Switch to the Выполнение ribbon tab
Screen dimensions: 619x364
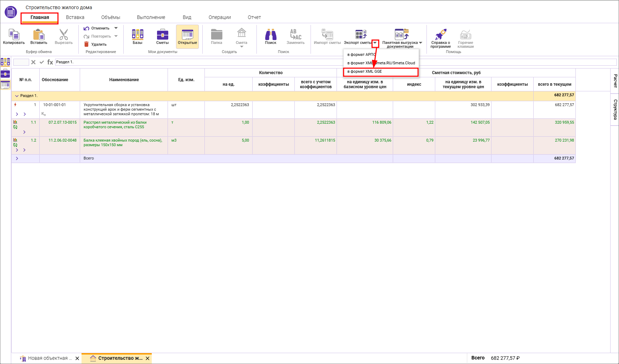[x=151, y=17]
